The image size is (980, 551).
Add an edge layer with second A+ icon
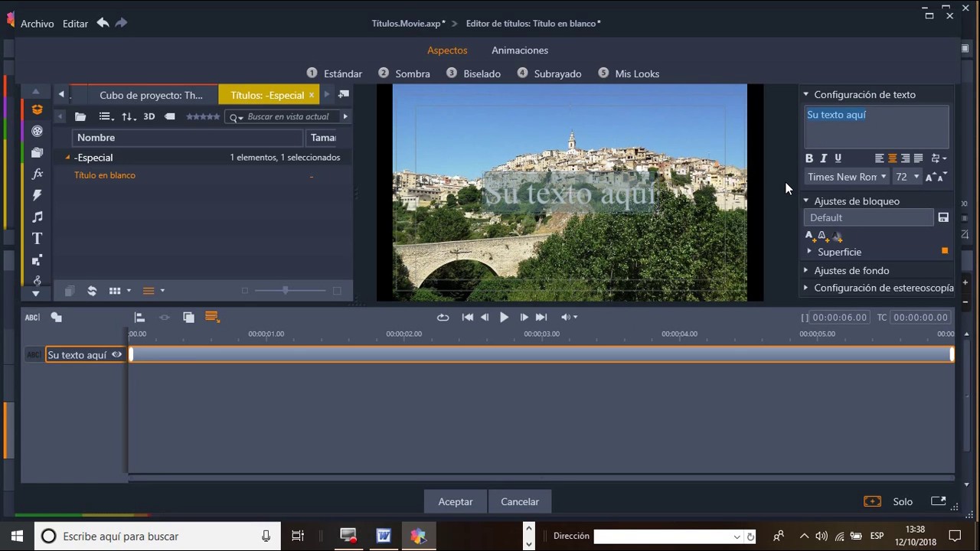tap(823, 236)
